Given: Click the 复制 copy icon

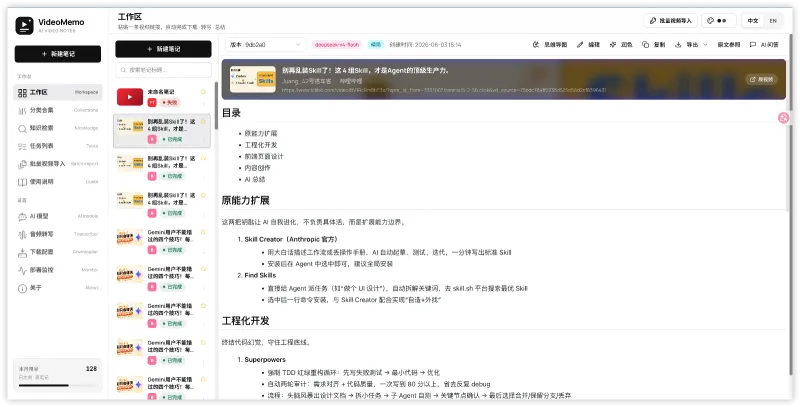Looking at the screenshot, I should [645, 45].
